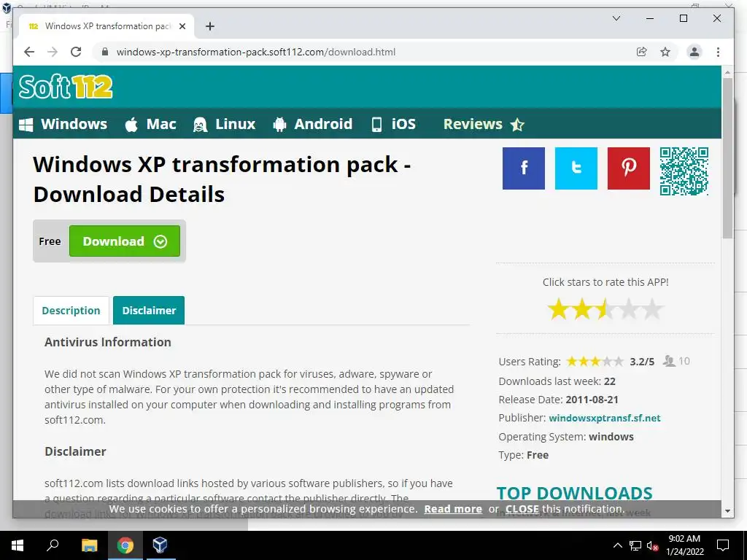
Task: Click the address bar URL
Action: pyautogui.click(x=256, y=52)
